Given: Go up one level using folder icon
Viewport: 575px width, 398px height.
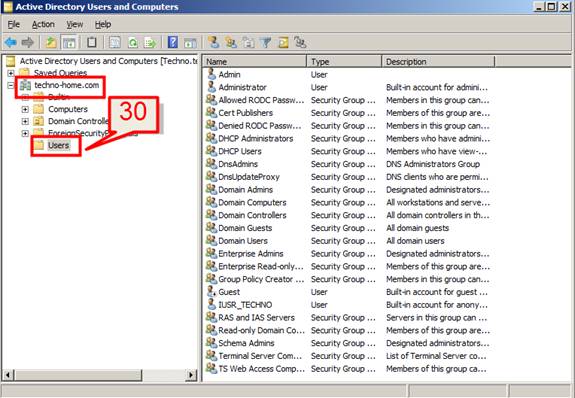Looking at the screenshot, I should (x=51, y=43).
